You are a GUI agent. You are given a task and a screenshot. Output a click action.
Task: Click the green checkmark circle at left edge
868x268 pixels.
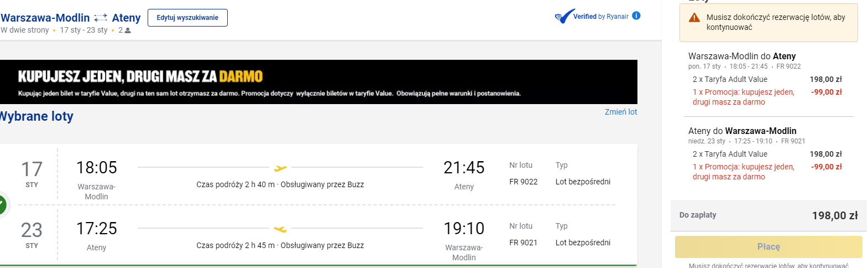tap(2, 204)
